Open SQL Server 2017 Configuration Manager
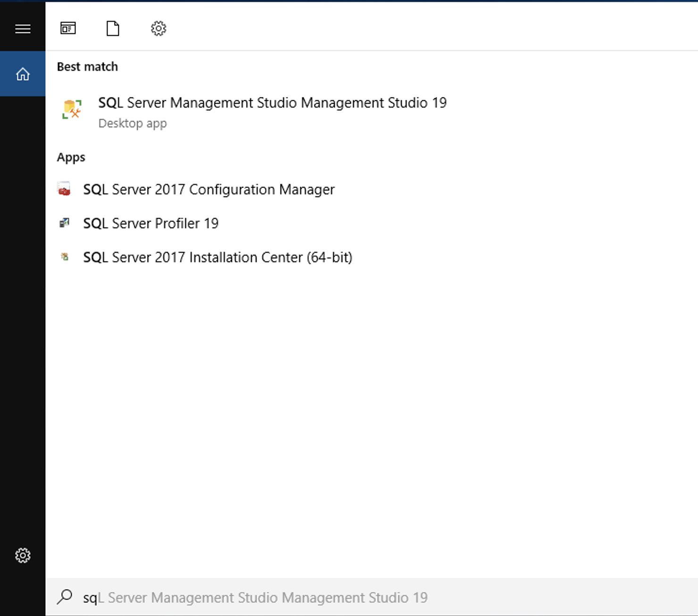The image size is (698, 616). click(x=372, y=189)
